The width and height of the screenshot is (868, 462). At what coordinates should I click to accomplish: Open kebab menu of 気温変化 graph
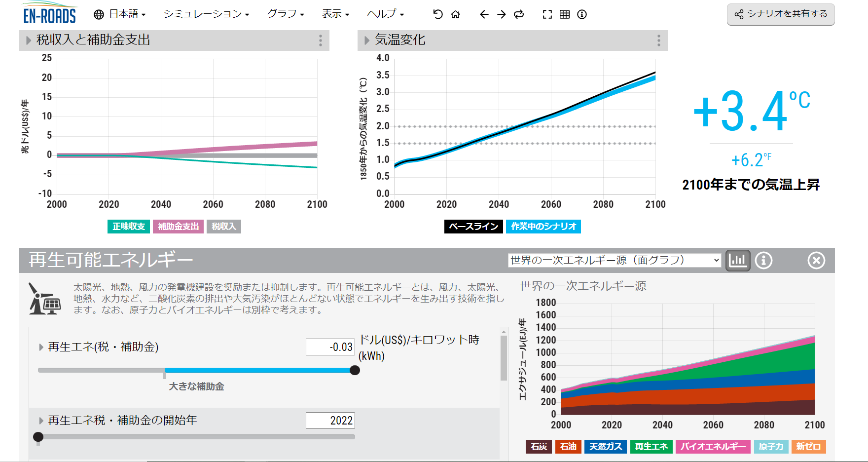click(x=658, y=40)
